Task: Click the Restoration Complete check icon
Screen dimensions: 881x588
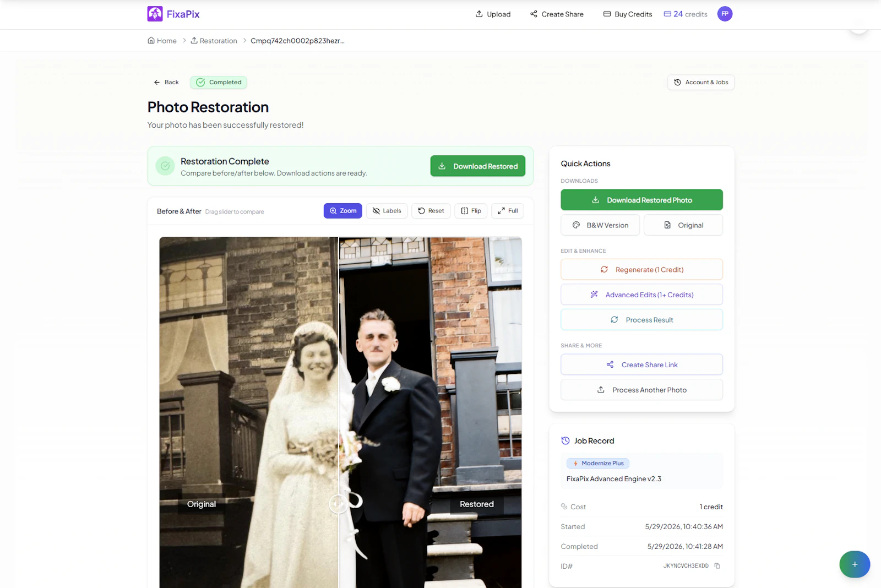Action: (165, 166)
